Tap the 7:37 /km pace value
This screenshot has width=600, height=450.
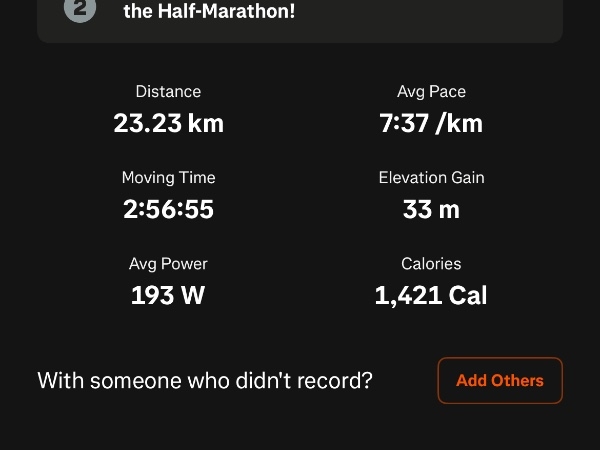click(x=431, y=124)
